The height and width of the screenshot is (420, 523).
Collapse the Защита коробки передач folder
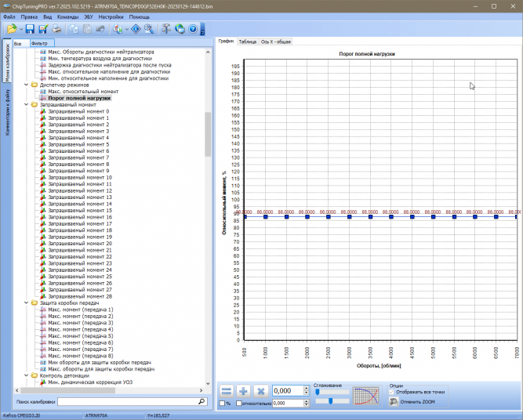coord(27,302)
